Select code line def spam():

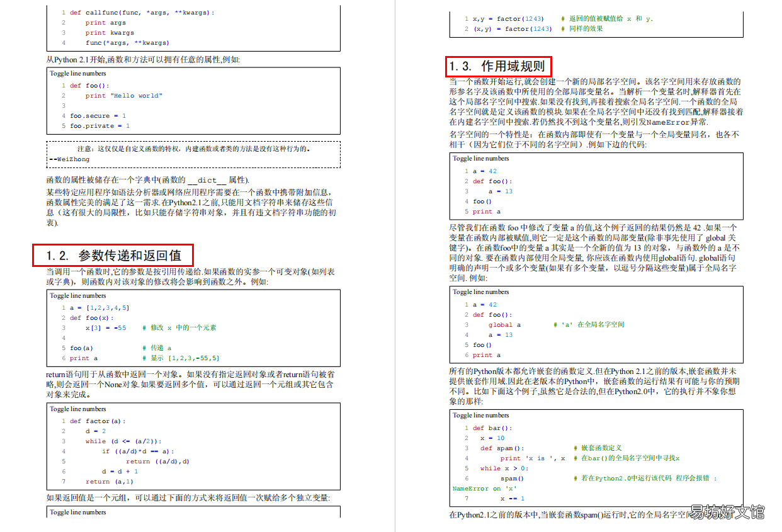pyautogui.click(x=502, y=448)
